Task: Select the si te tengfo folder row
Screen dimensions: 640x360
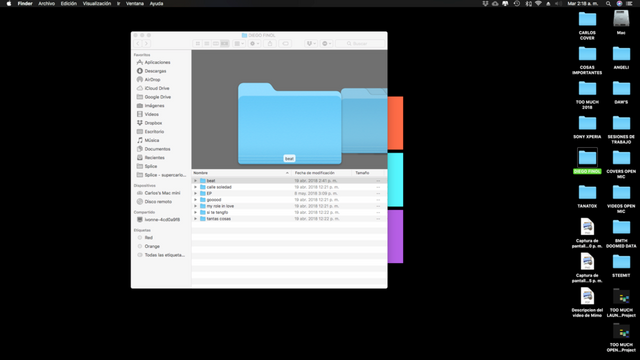Action: coord(289,212)
